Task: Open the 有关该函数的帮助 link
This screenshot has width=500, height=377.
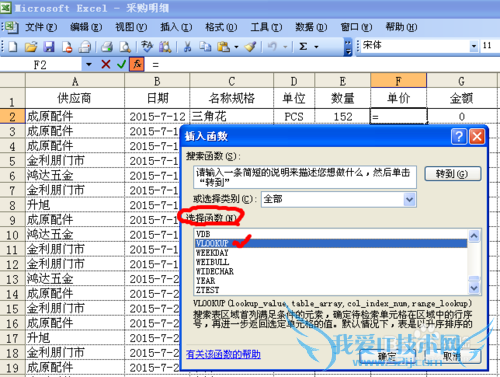Action: 223,354
